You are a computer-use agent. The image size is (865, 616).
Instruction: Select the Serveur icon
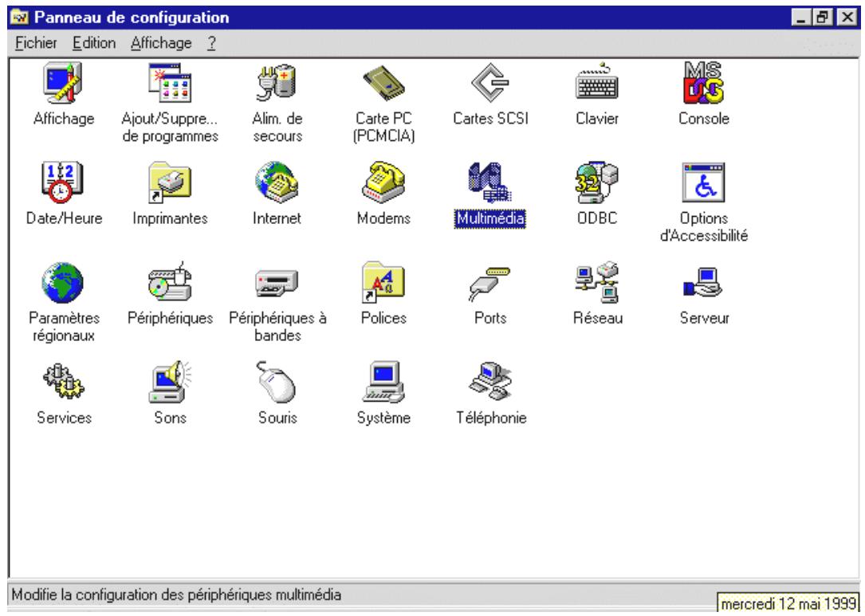tap(703, 282)
